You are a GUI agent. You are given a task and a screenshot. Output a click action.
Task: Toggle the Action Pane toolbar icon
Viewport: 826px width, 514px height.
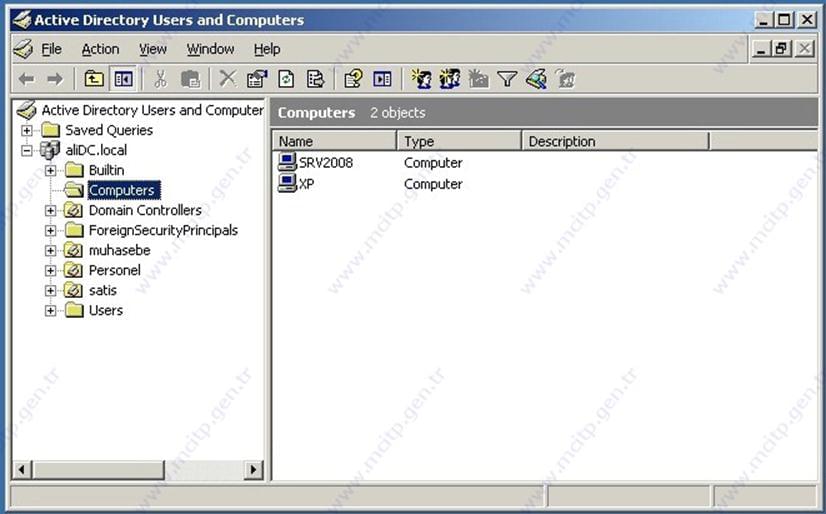coord(382,80)
